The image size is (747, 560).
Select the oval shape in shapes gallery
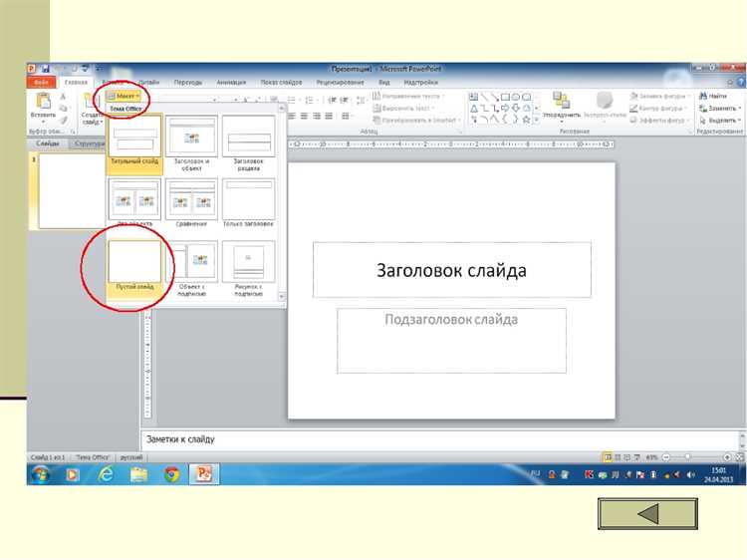point(516,98)
